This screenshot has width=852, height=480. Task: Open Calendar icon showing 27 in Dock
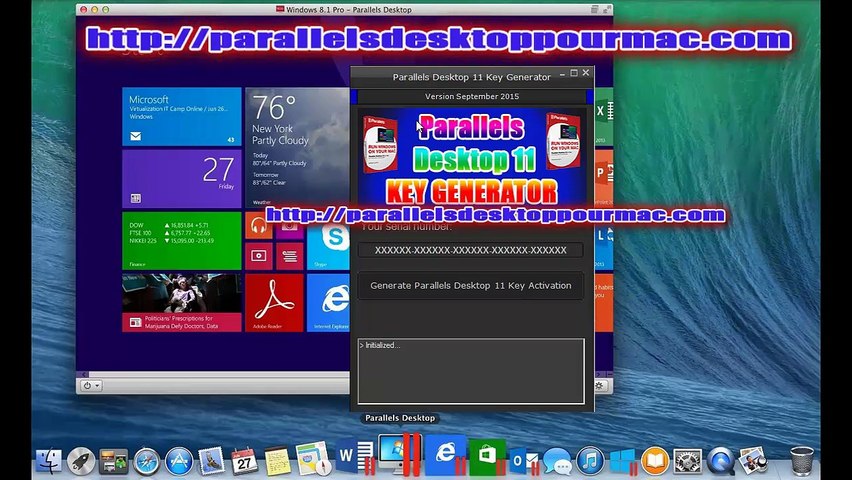point(245,461)
